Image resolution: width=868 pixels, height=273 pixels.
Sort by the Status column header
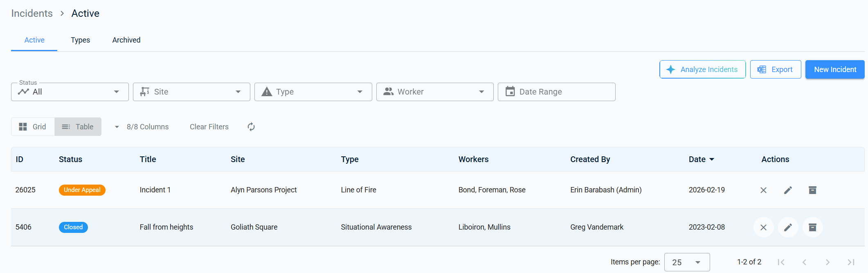(x=70, y=159)
